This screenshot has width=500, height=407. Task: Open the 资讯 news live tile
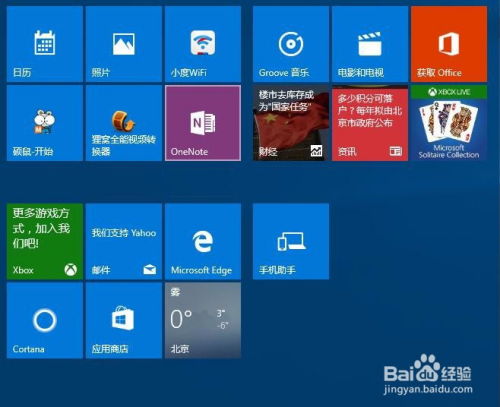[370, 123]
